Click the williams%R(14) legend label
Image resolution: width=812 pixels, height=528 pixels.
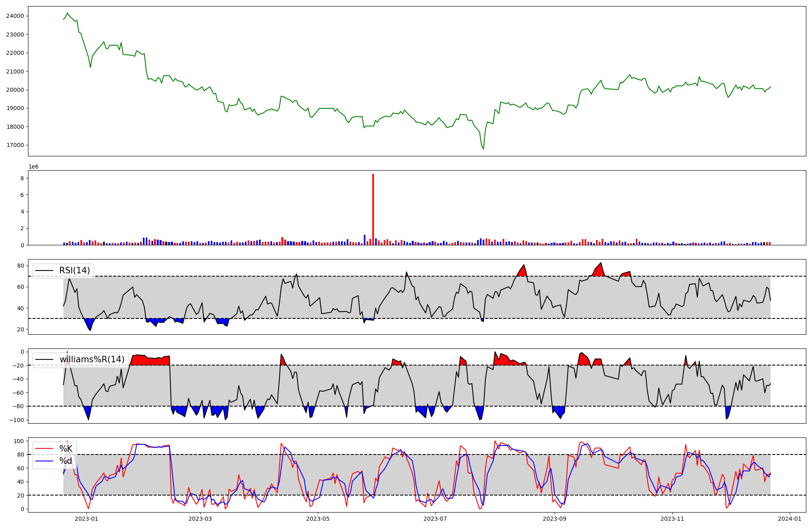tap(92, 359)
